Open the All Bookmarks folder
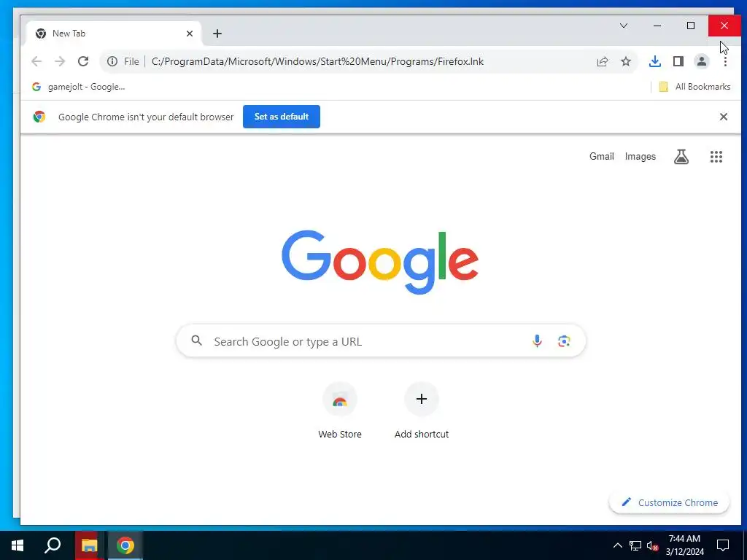This screenshot has height=560, width=747. tap(694, 87)
